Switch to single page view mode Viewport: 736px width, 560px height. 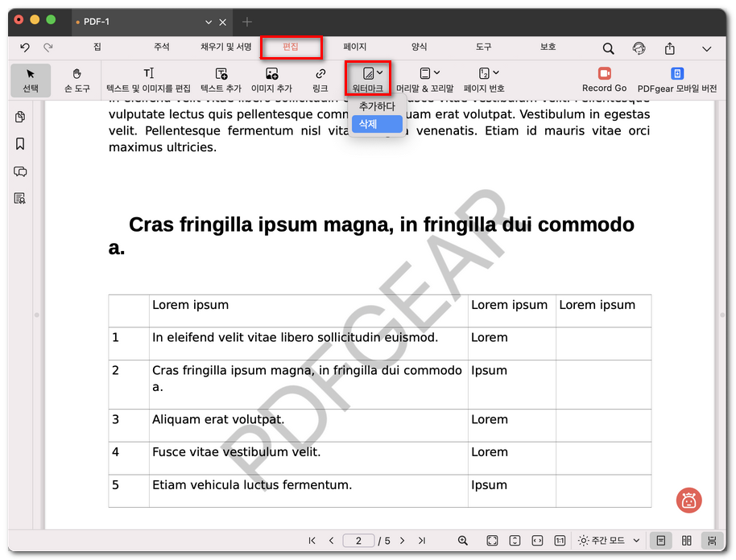pos(660,541)
